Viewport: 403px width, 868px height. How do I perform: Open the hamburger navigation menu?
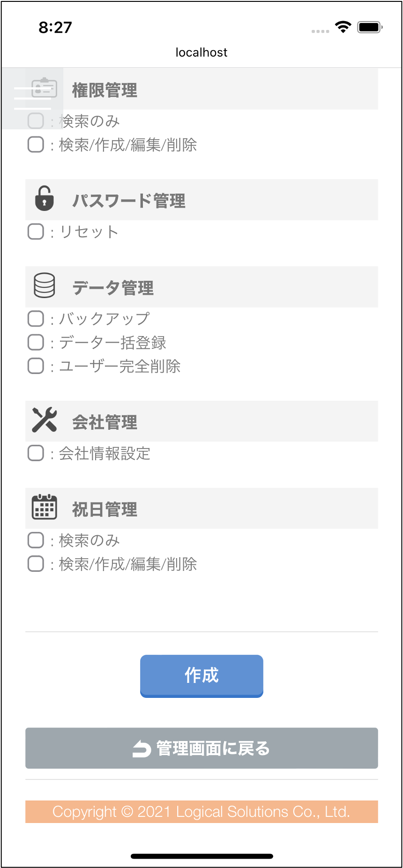[x=32, y=98]
